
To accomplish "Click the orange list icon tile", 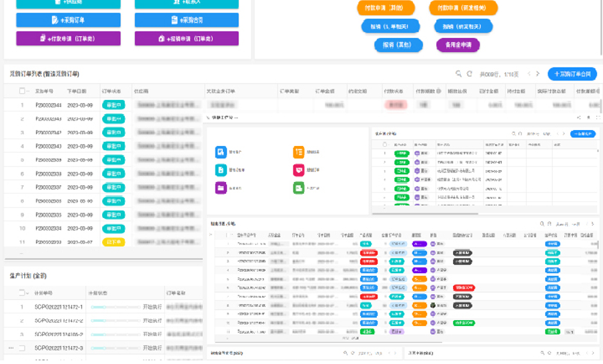I will pyautogui.click(x=298, y=153).
